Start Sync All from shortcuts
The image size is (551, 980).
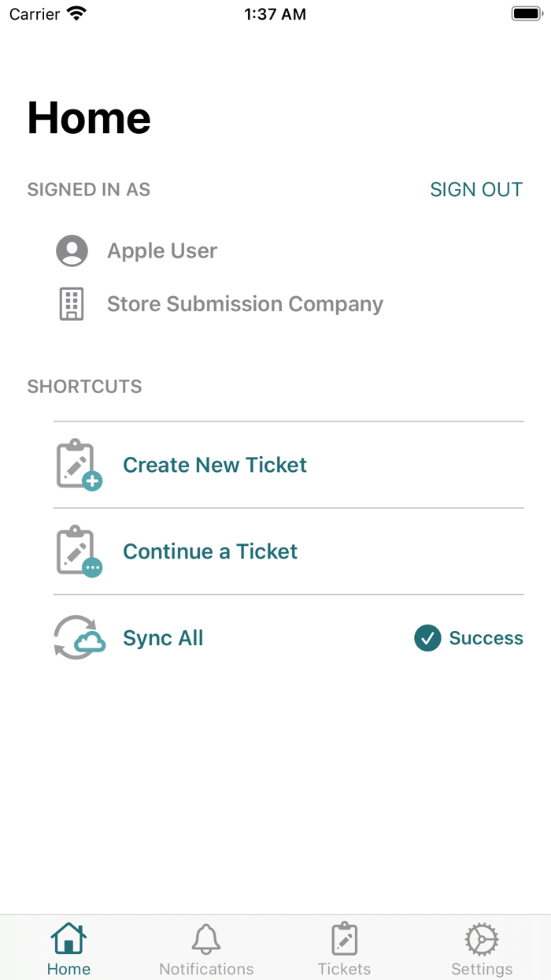pyautogui.click(x=163, y=638)
